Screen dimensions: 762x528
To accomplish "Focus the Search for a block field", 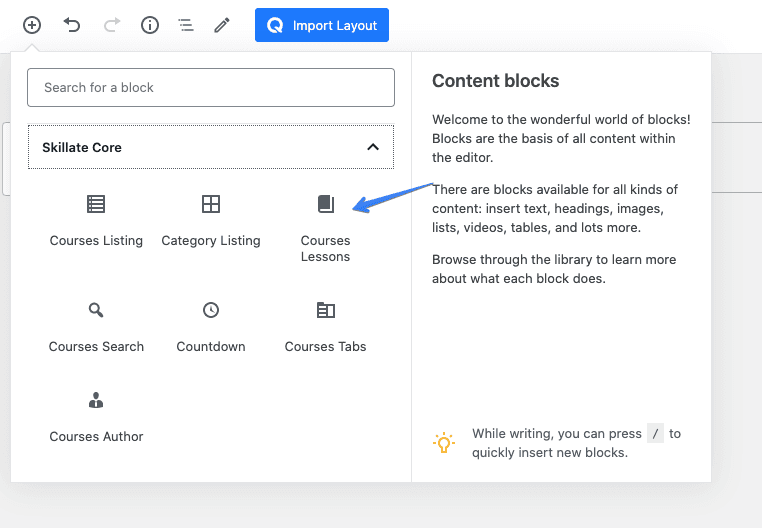I will 211,88.
